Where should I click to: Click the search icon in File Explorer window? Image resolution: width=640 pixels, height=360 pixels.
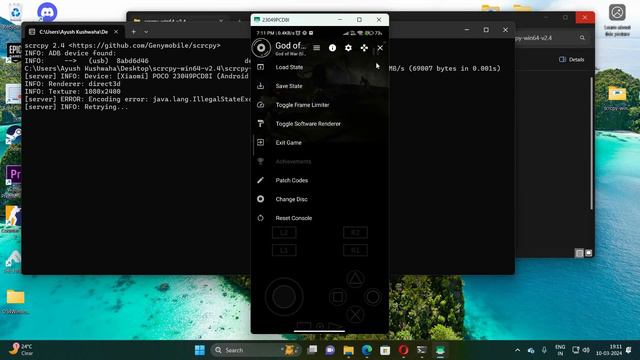coord(582,38)
